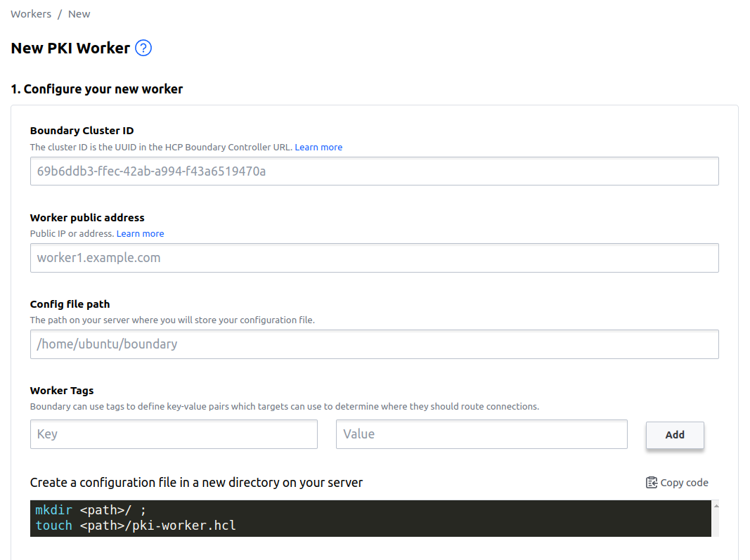Click the Boundary Cluster ID label
Screen dimensions: 750x560
click(82, 131)
